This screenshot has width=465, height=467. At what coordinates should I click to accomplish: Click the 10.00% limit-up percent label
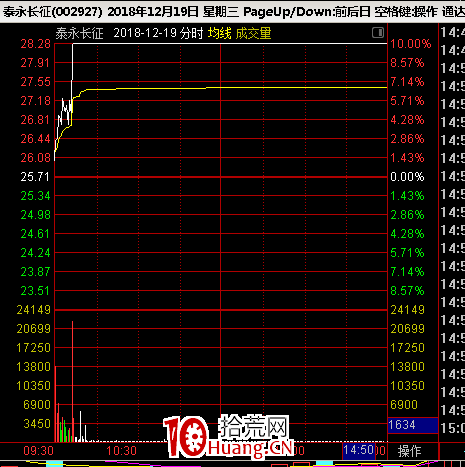pos(411,44)
